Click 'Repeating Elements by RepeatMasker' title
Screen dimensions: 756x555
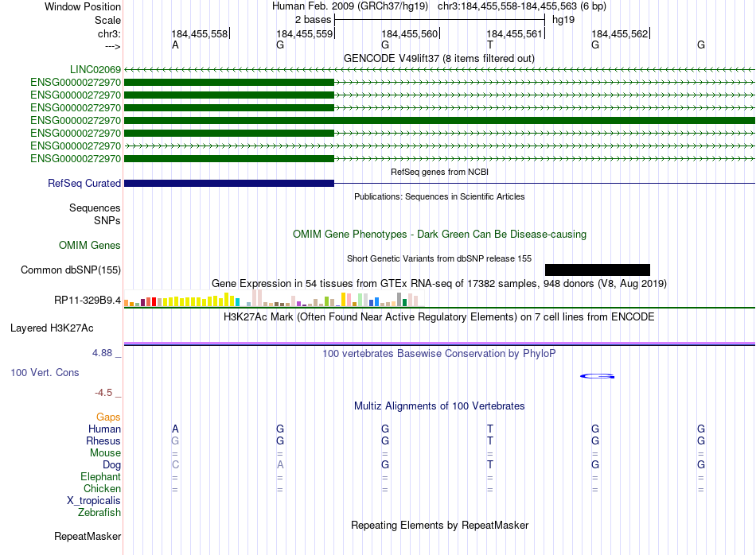[x=440, y=526]
